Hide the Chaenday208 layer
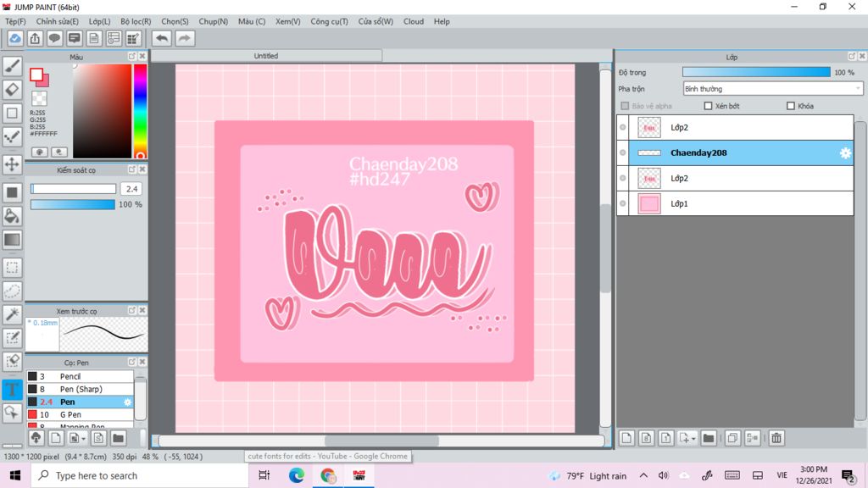Viewport: 868px width, 488px height. pos(623,152)
